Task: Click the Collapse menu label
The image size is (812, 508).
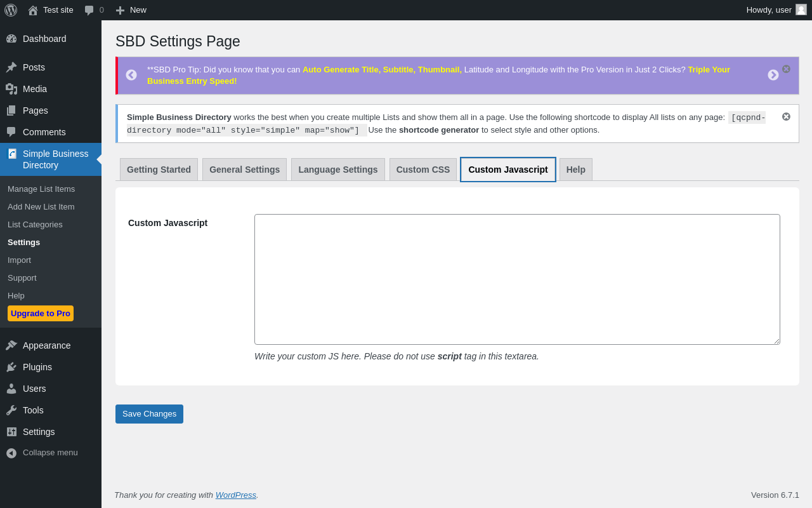Action: (50, 453)
